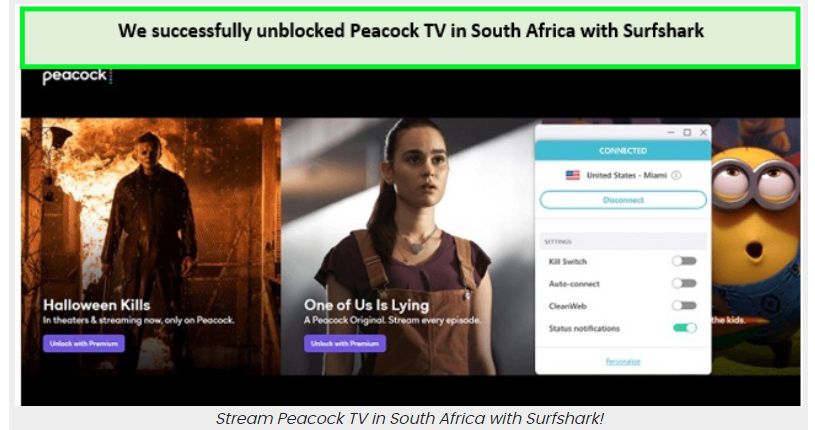Open info icon beside Miami location
Screen dimensions: 815x430
point(676,175)
